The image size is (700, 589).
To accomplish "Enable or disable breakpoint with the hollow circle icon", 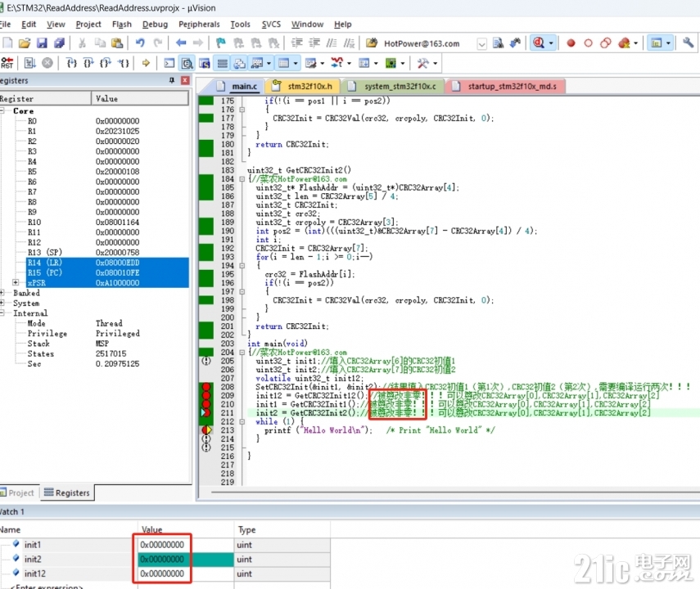I will [x=588, y=43].
